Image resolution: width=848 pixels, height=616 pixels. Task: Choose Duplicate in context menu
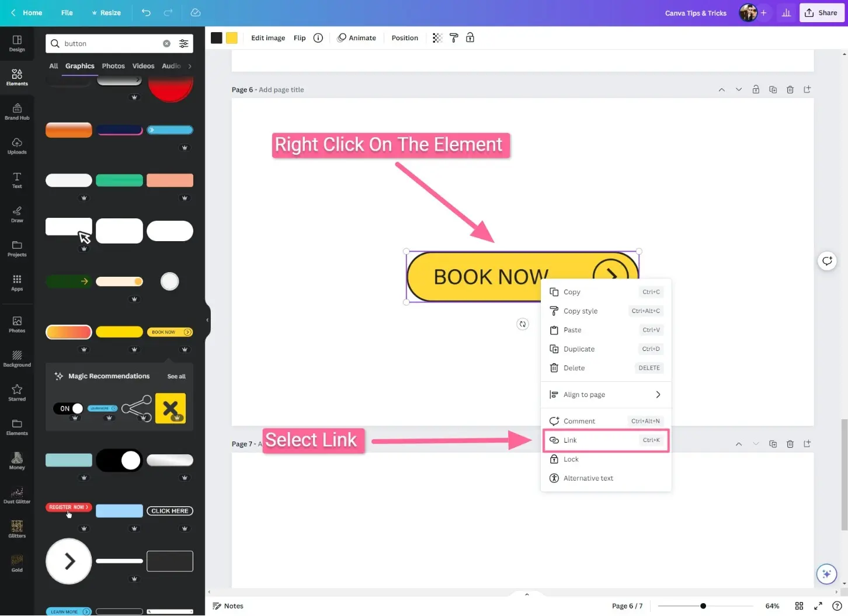pos(606,349)
